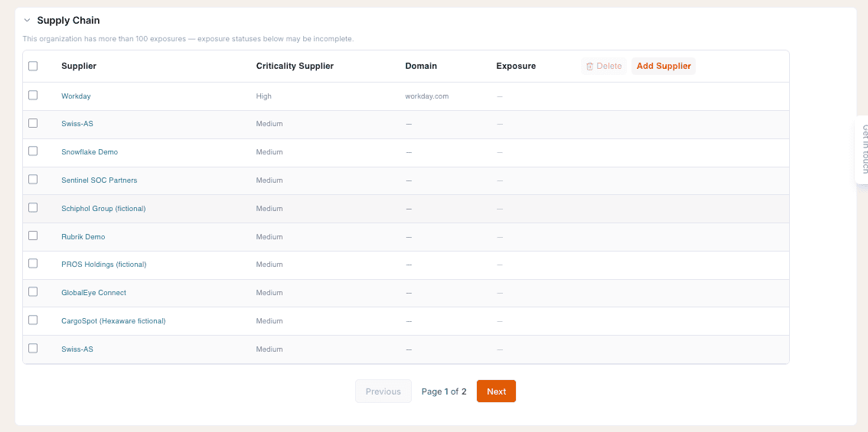Viewport: 868px width, 432px height.
Task: Click Medium criticality in PROS Holdings row
Action: 269,265
